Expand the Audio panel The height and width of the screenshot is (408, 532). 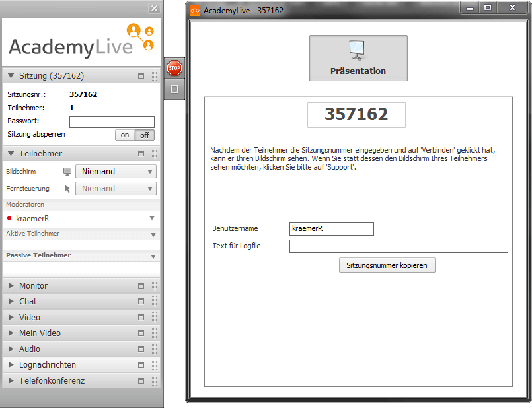coord(11,349)
